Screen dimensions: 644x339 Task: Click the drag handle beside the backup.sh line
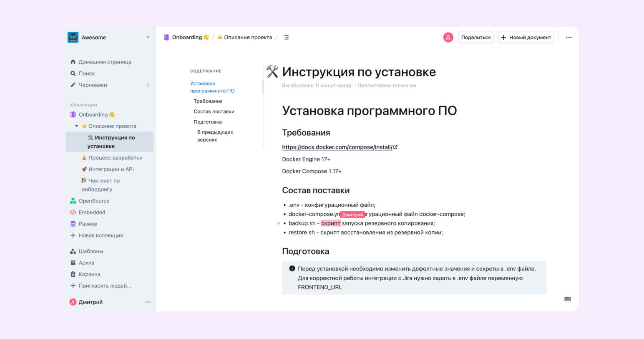279,223
